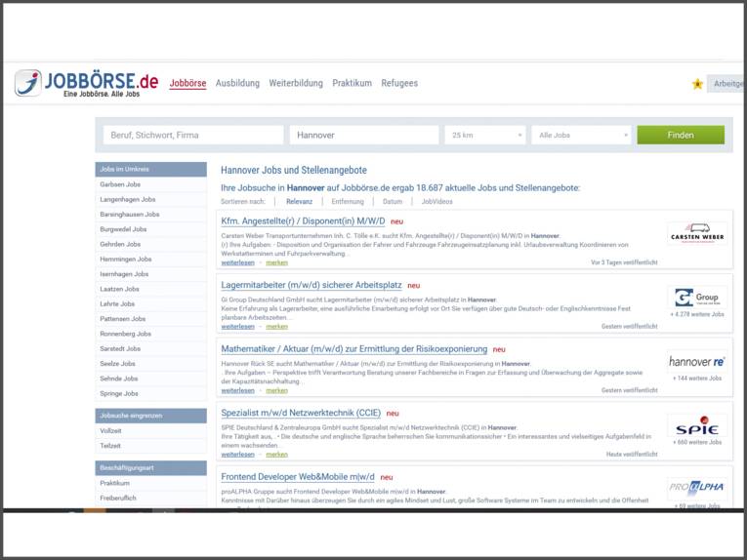The height and width of the screenshot is (560, 747).
Task: Select the Ausbildung menu item
Action: point(237,84)
